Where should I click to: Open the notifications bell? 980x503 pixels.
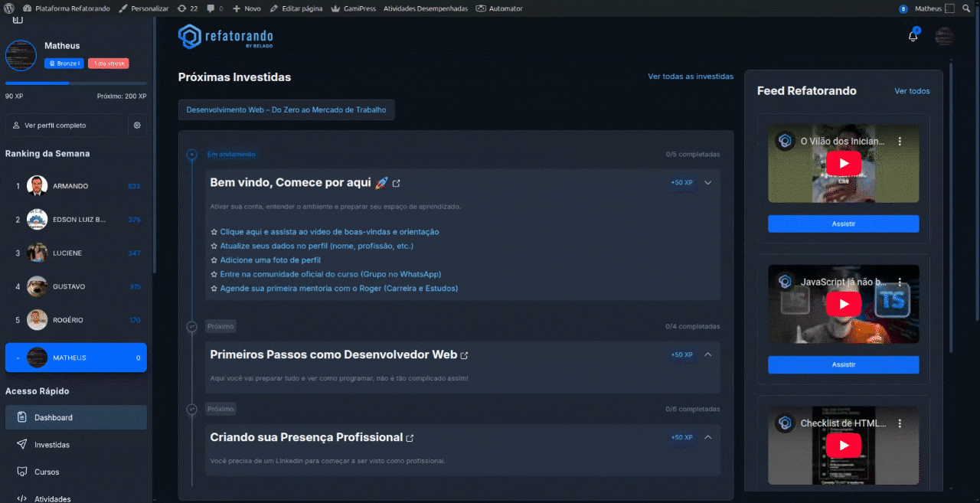913,37
